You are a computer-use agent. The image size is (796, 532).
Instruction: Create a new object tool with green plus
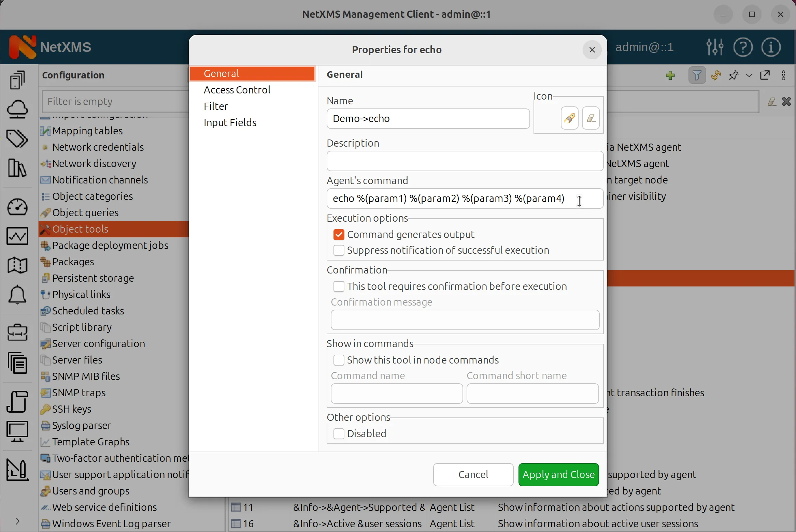point(670,75)
